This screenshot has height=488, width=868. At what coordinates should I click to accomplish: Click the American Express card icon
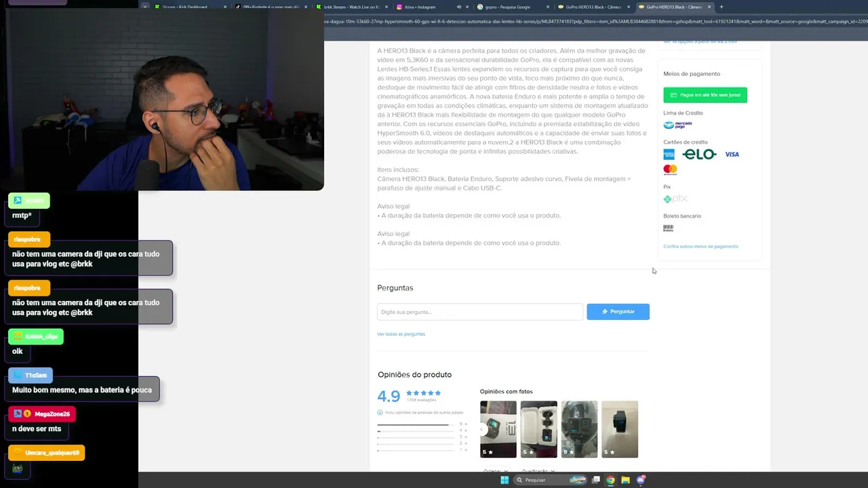tap(669, 155)
